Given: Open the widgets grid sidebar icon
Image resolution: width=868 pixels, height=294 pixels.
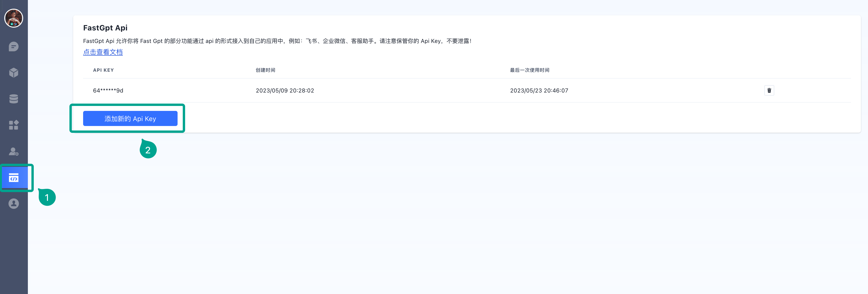Looking at the screenshot, I should 13,125.
